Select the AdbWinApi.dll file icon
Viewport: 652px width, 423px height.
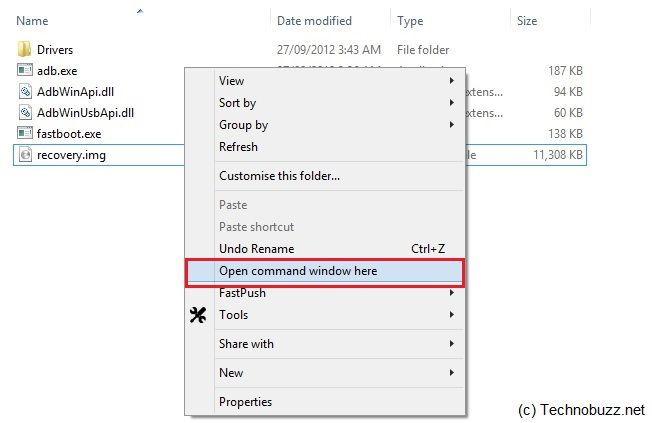click(x=25, y=91)
